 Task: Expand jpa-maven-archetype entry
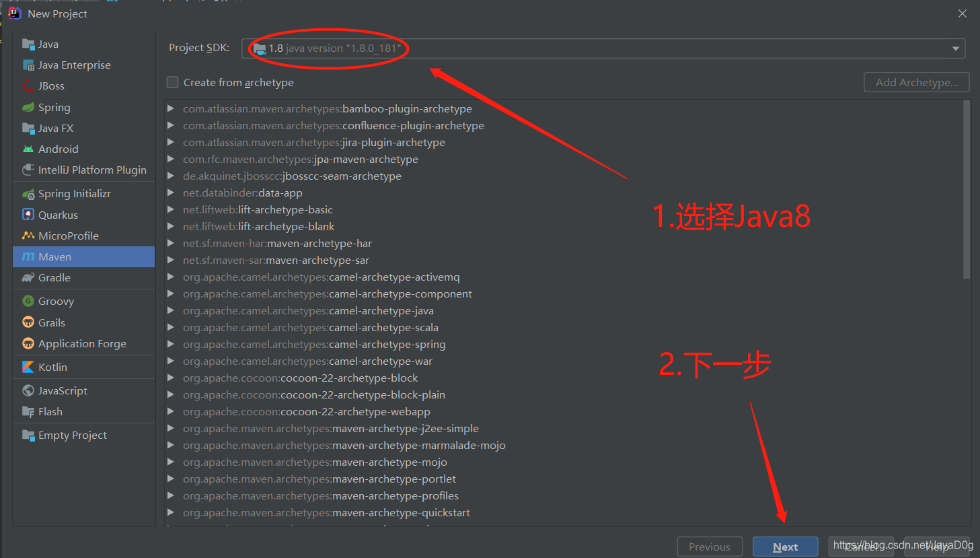[x=171, y=159]
